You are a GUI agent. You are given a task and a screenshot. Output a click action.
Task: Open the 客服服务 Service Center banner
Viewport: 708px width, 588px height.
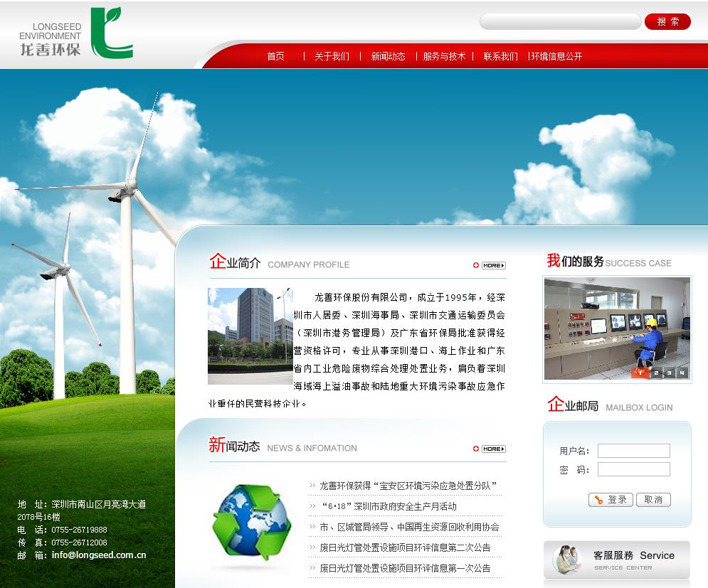pyautogui.click(x=617, y=560)
